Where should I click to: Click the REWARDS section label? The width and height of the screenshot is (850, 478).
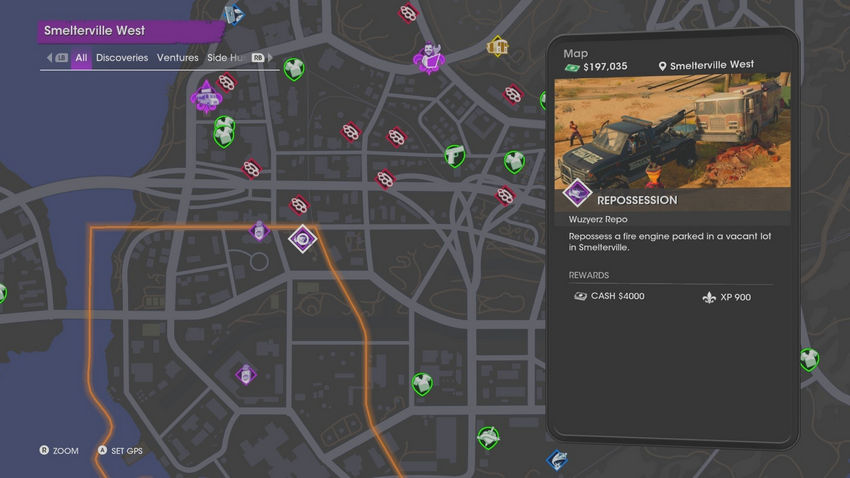589,275
